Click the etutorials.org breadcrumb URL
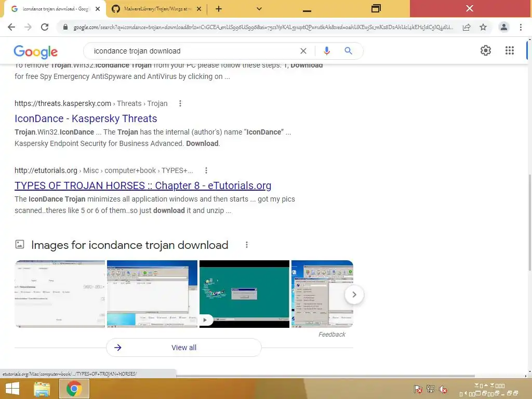Screen dimensions: 532x399 point(104,170)
